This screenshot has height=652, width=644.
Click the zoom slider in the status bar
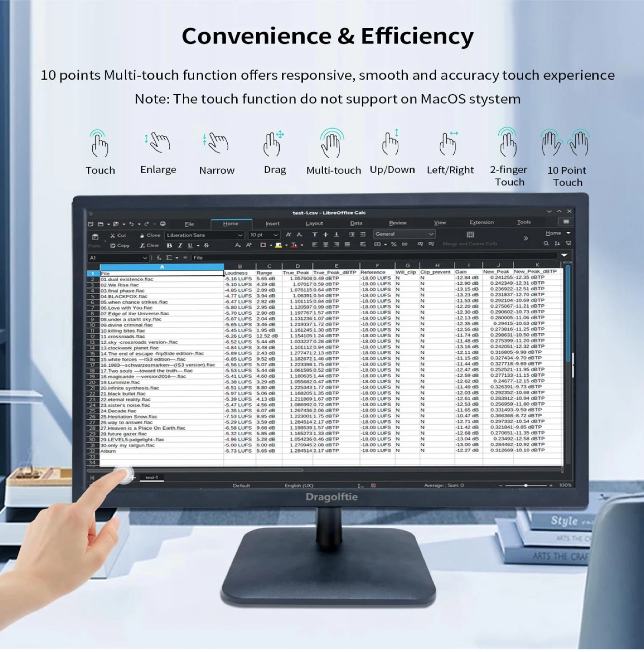(x=526, y=485)
